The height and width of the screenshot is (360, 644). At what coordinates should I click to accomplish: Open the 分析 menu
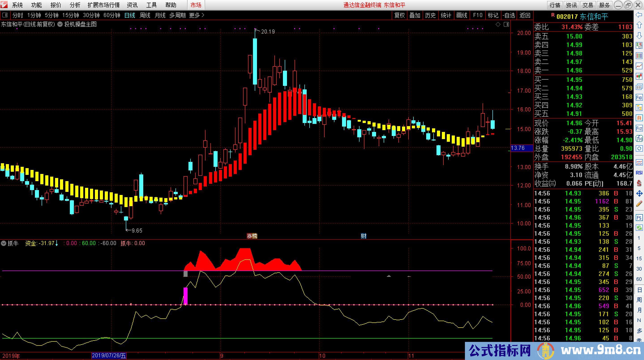pos(75,5)
